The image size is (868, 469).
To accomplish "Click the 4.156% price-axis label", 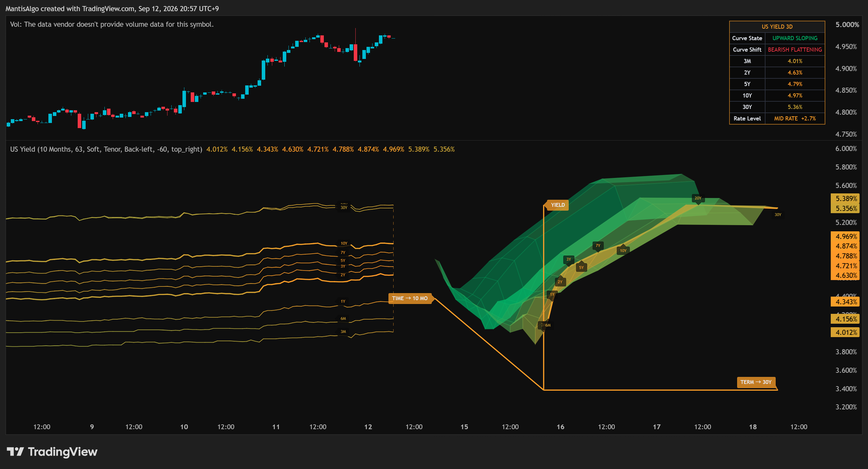I will [x=845, y=319].
